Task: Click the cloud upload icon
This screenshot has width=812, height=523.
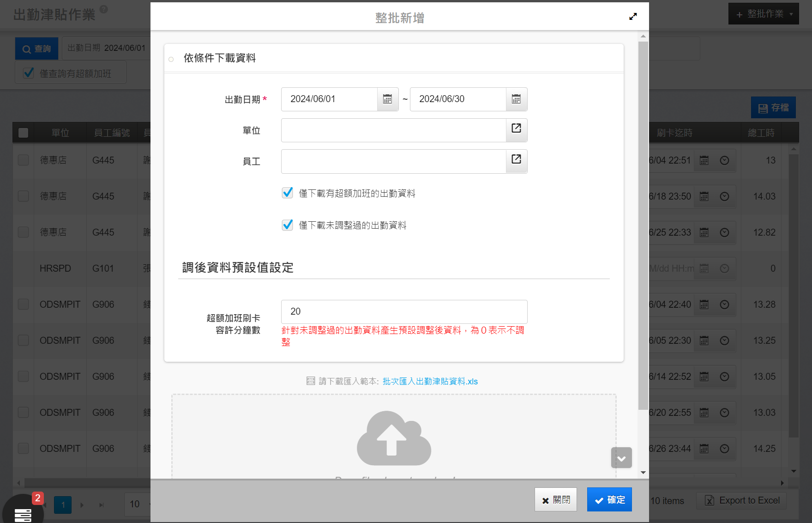Action: [x=394, y=438]
